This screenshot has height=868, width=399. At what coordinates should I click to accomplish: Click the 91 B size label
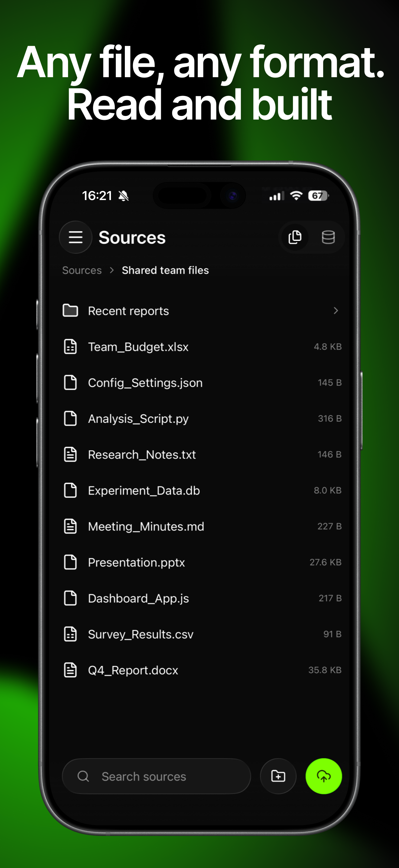pos(332,634)
